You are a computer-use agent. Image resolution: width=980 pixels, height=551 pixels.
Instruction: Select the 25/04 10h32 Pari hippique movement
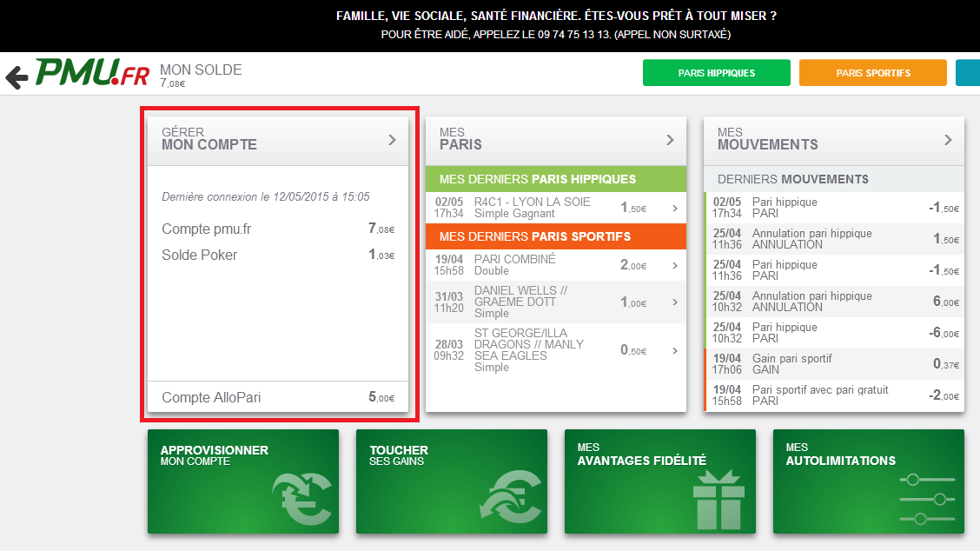point(835,333)
